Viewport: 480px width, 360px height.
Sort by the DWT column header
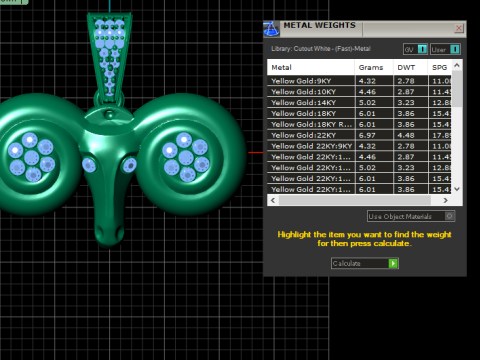click(x=410, y=67)
